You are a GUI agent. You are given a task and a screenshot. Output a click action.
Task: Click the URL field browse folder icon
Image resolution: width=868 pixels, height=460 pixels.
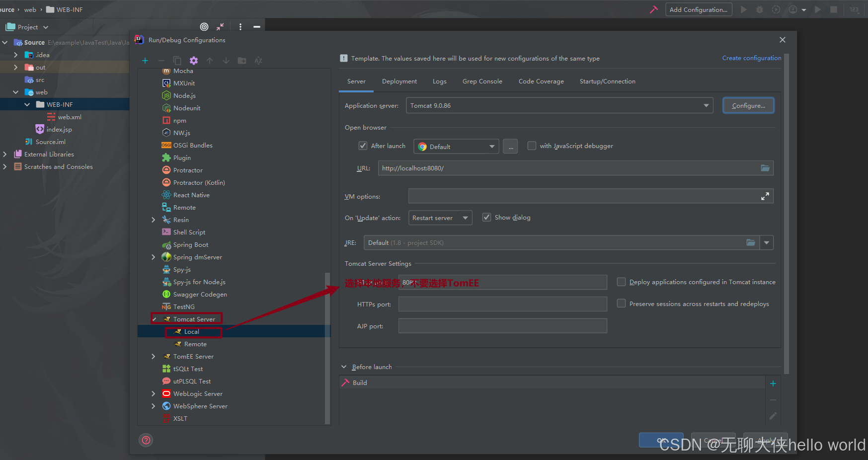pos(765,168)
